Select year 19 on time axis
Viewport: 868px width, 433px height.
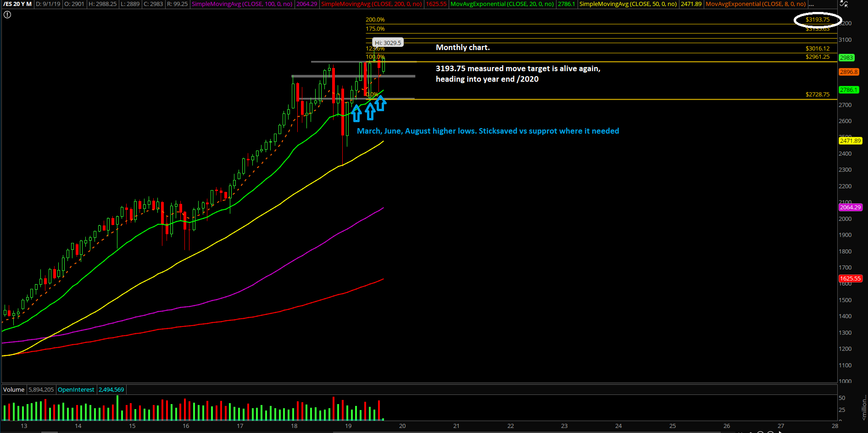coord(348,426)
